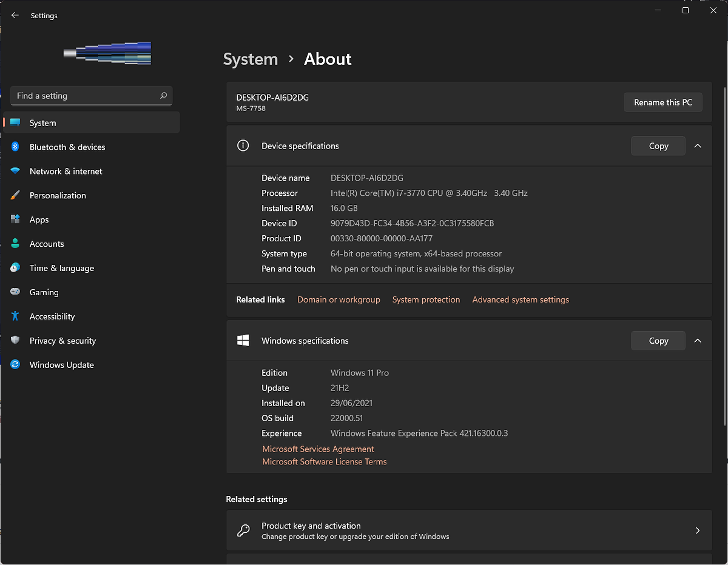Click the Apps grid icon
This screenshot has width=728, height=565.
coord(15,220)
